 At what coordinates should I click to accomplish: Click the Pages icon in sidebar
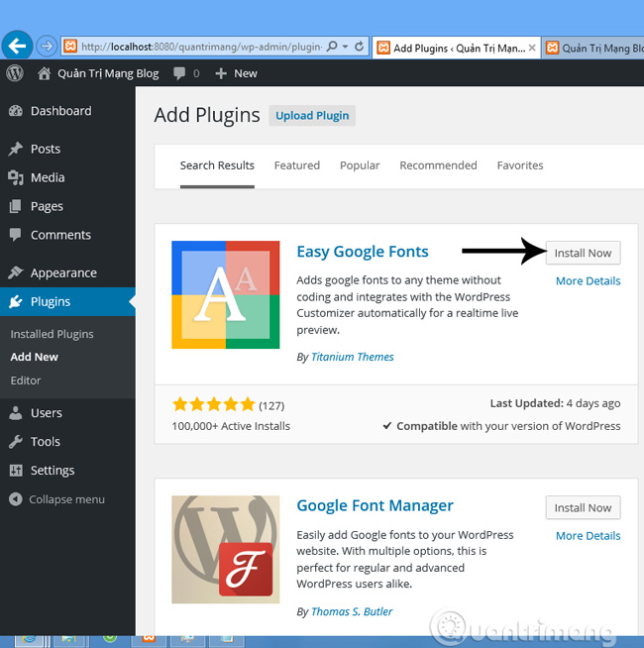point(15,206)
